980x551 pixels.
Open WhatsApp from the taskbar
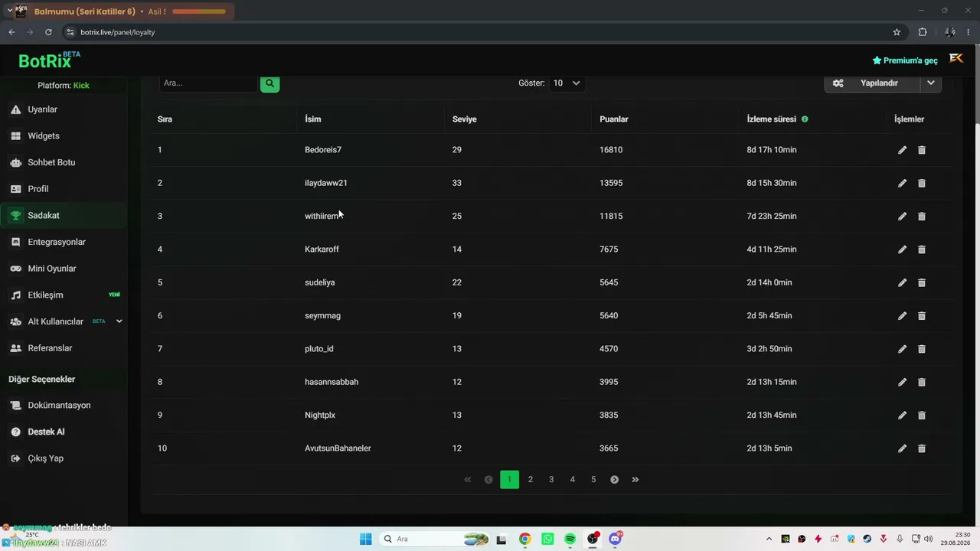547,539
